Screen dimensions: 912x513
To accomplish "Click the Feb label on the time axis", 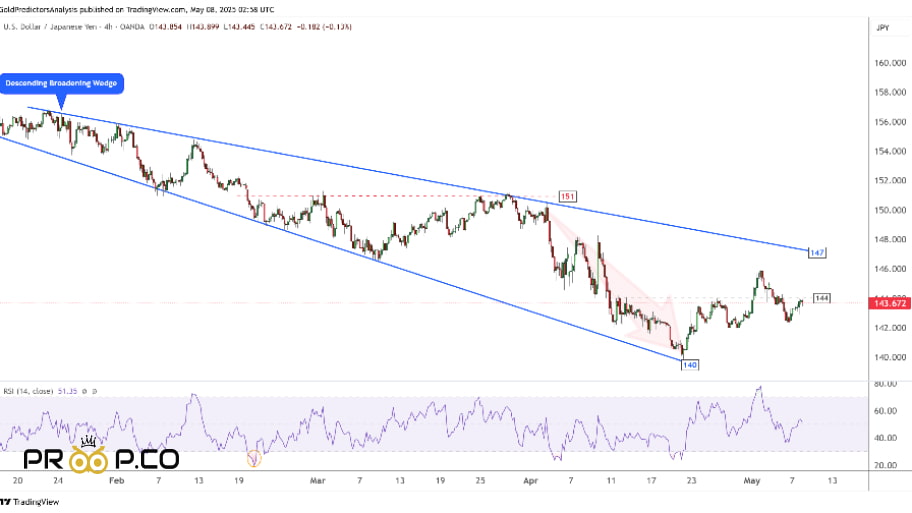I will click(x=117, y=480).
